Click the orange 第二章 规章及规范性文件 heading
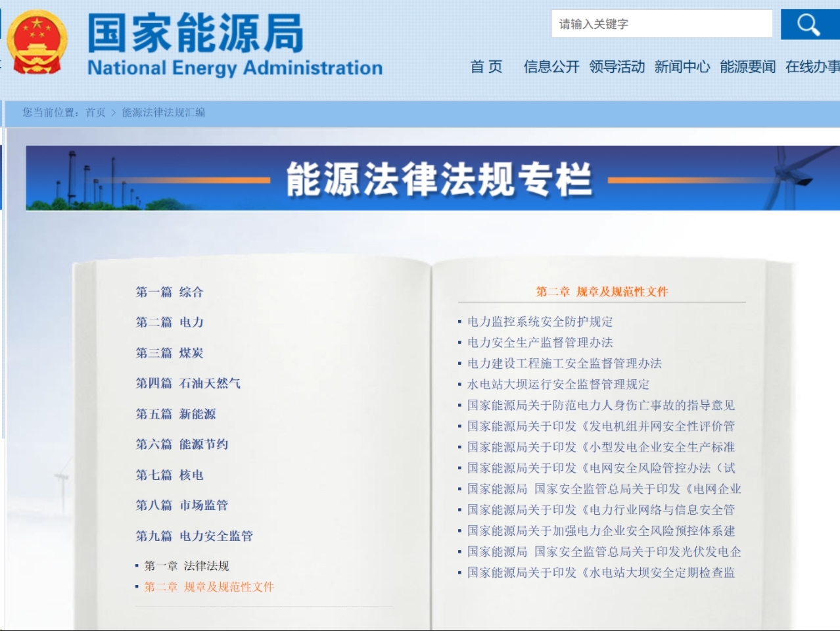 [601, 292]
